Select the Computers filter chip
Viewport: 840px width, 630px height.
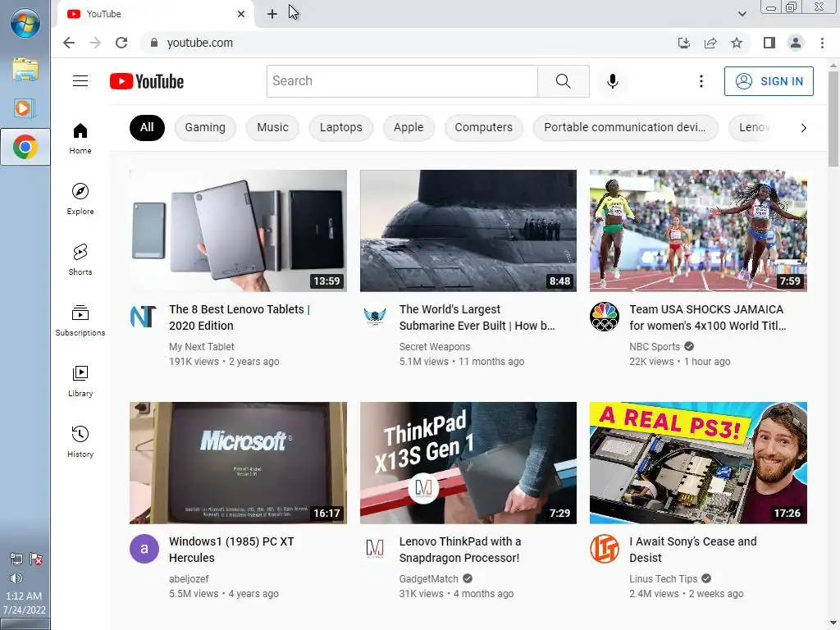(x=484, y=127)
